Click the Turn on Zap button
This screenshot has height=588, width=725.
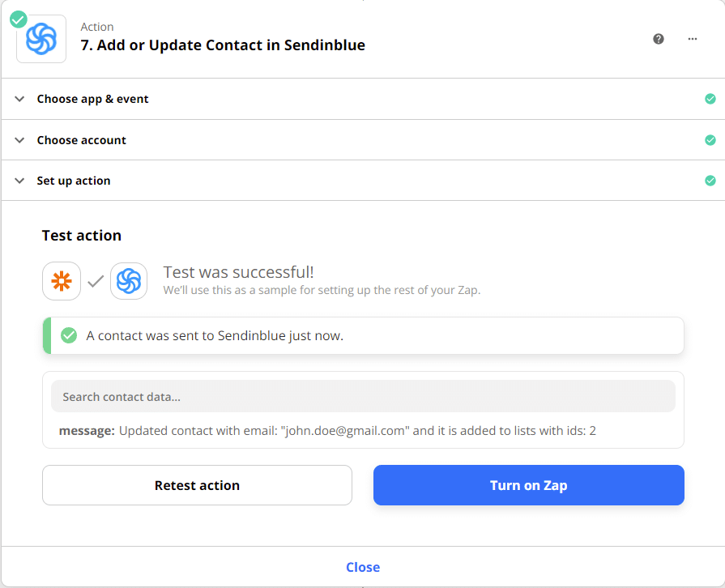coord(528,485)
